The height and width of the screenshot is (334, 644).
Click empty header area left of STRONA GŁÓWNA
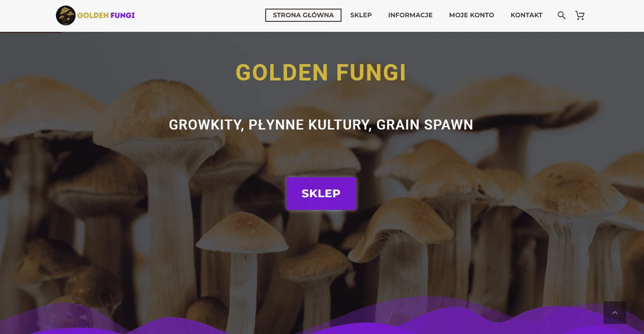[200, 15]
